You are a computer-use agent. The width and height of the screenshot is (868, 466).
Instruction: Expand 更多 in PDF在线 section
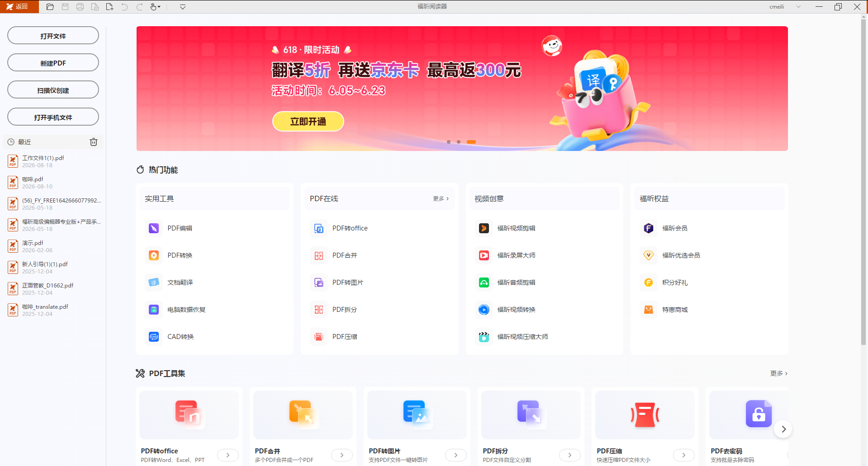[441, 198]
